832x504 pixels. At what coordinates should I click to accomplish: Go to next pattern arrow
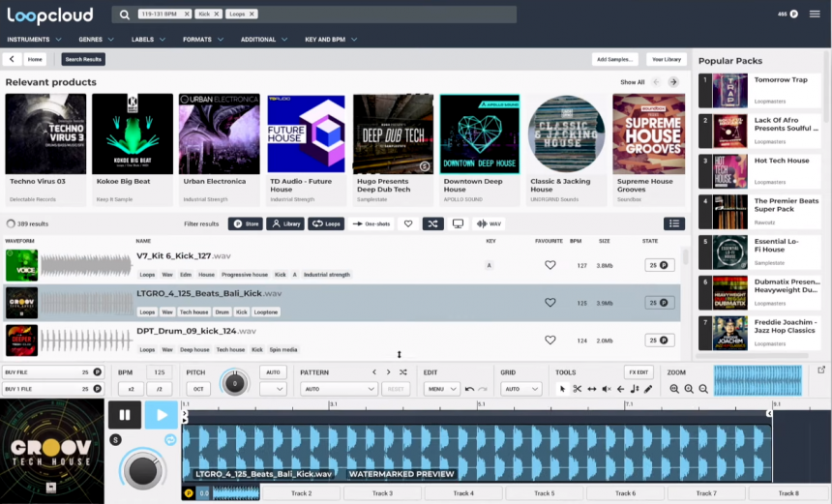point(388,372)
